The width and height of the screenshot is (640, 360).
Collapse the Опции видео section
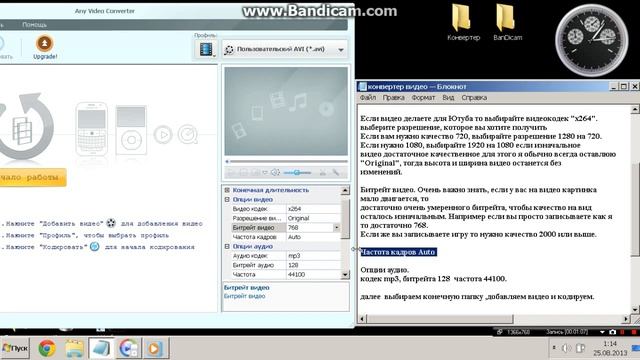pyautogui.click(x=227, y=200)
